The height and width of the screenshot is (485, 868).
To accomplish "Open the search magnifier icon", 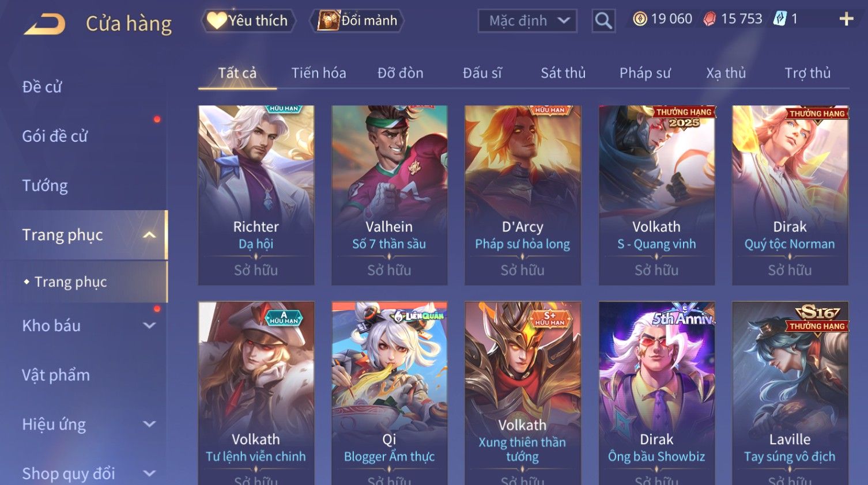I will pos(603,21).
